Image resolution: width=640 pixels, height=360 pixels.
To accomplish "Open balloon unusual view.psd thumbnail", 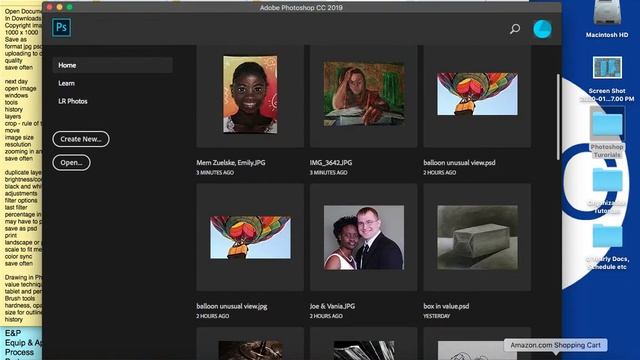I will (477, 95).
